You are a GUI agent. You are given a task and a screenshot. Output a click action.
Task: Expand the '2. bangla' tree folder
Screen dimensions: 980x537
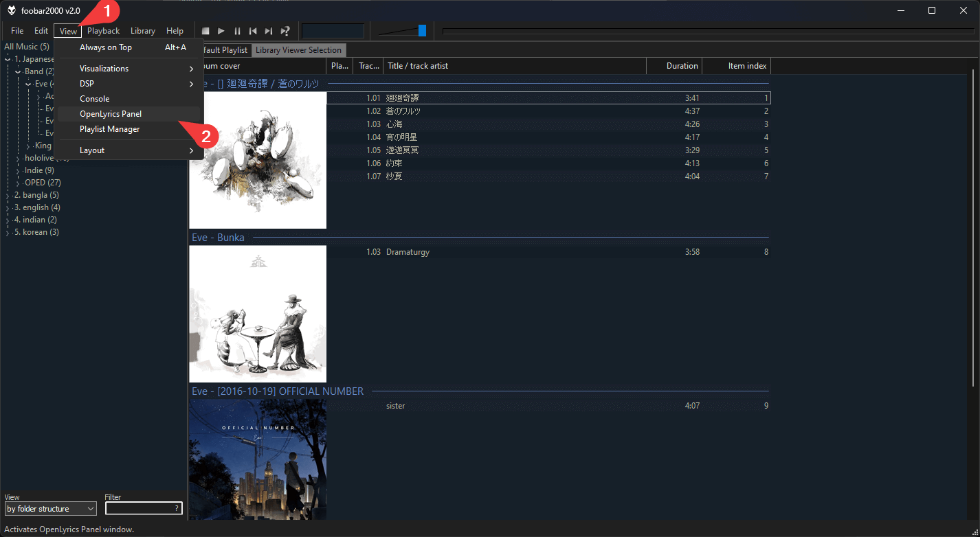click(8, 196)
